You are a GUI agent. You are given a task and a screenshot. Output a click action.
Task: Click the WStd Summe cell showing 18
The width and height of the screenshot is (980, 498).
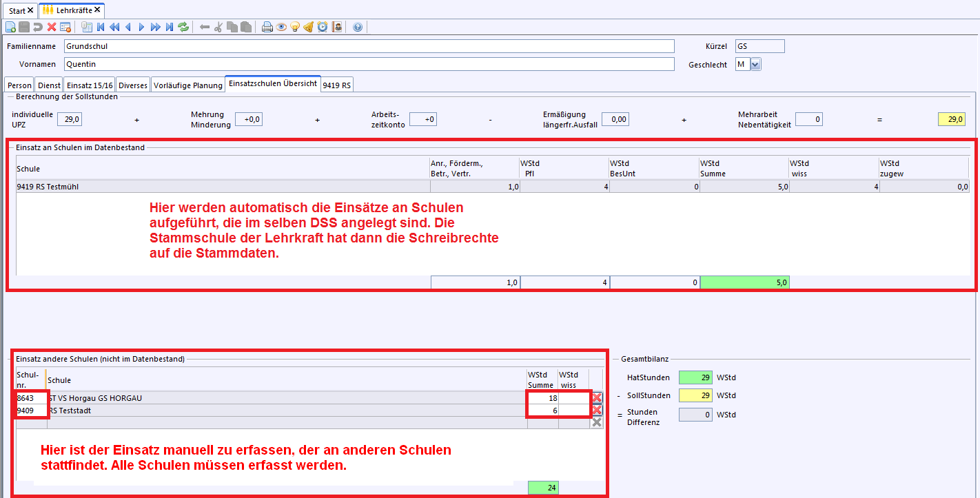click(x=542, y=398)
